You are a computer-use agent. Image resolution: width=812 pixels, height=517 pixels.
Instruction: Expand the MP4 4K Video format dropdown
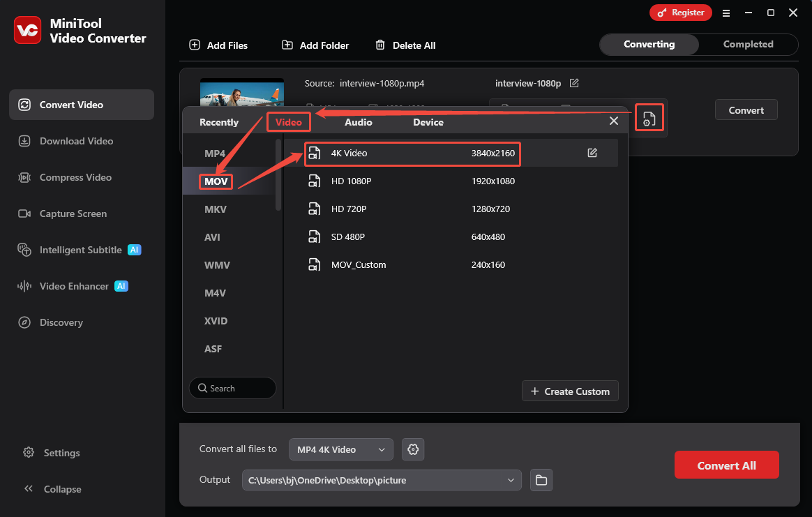pyautogui.click(x=340, y=449)
